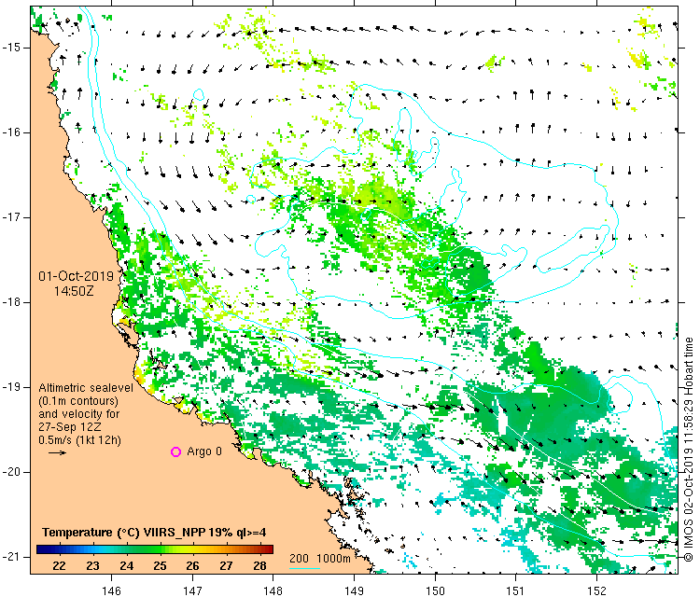Click latitude axis label -18

click(10, 302)
